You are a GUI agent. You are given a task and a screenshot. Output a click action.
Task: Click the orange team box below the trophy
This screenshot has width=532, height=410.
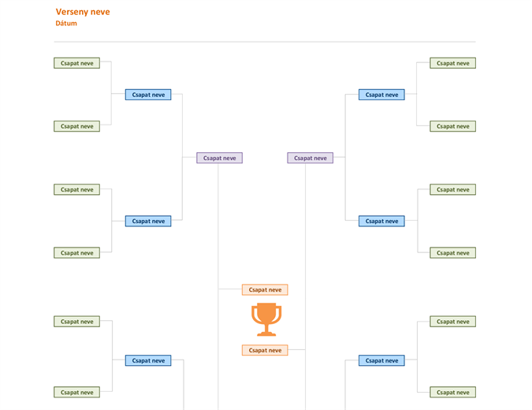(265, 350)
